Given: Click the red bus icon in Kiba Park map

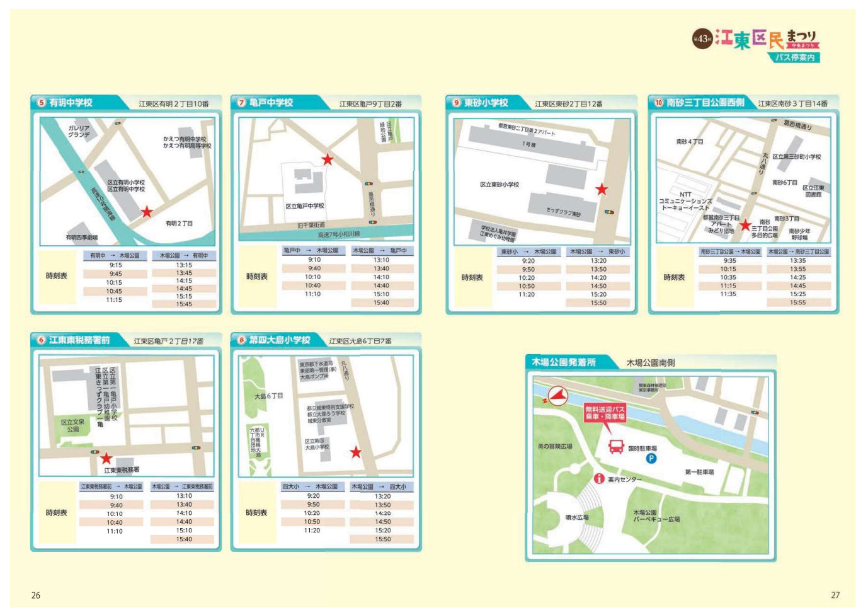Looking at the screenshot, I should pos(616,447).
